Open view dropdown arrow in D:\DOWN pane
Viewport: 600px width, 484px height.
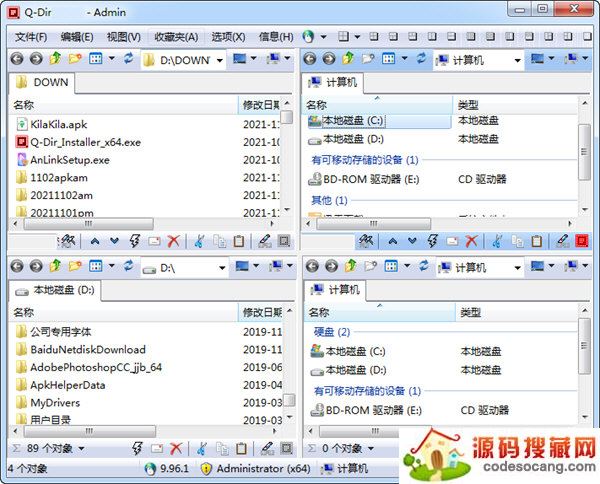click(x=111, y=59)
